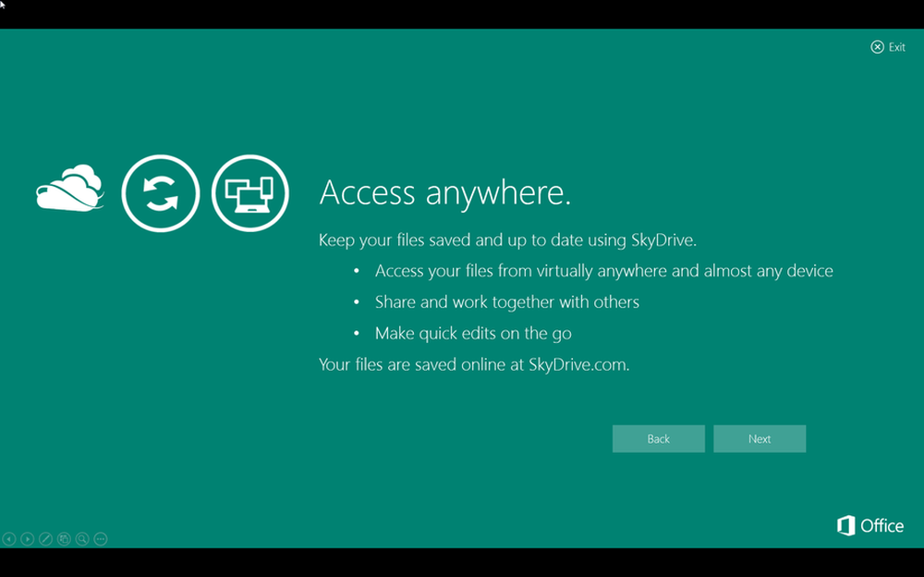Screen dimensions: 924x577
Task: Click the connected devices icon
Action: pos(249,193)
